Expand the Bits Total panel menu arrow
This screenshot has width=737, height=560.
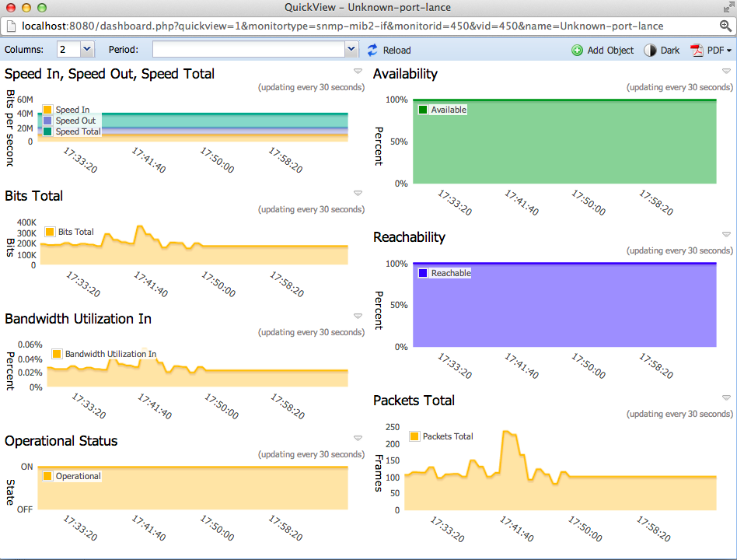[x=358, y=193]
